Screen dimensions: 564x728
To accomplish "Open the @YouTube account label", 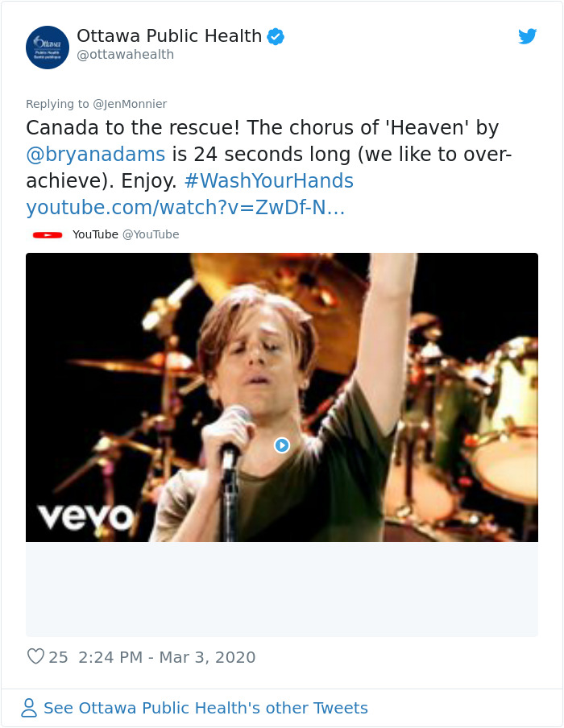I will (x=153, y=234).
